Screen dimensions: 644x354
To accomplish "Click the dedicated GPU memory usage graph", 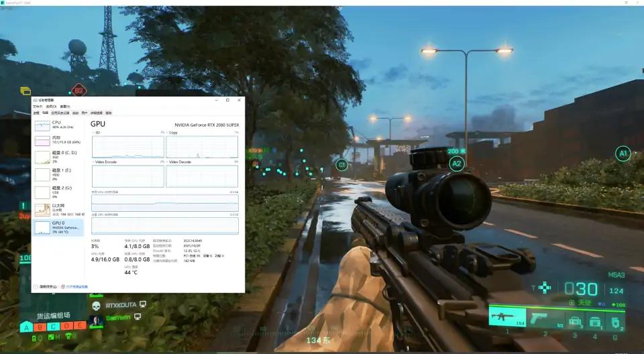I will click(165, 203).
